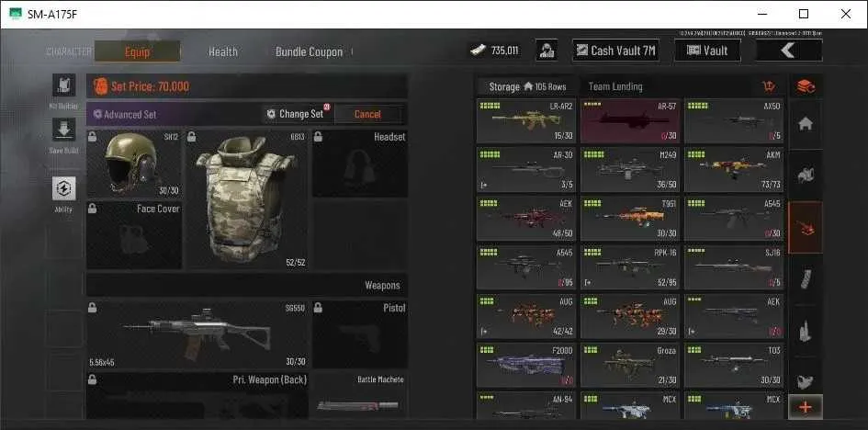Screen dimensions: 868x430
Task: Select the M249 machine gun
Action: click(x=630, y=170)
